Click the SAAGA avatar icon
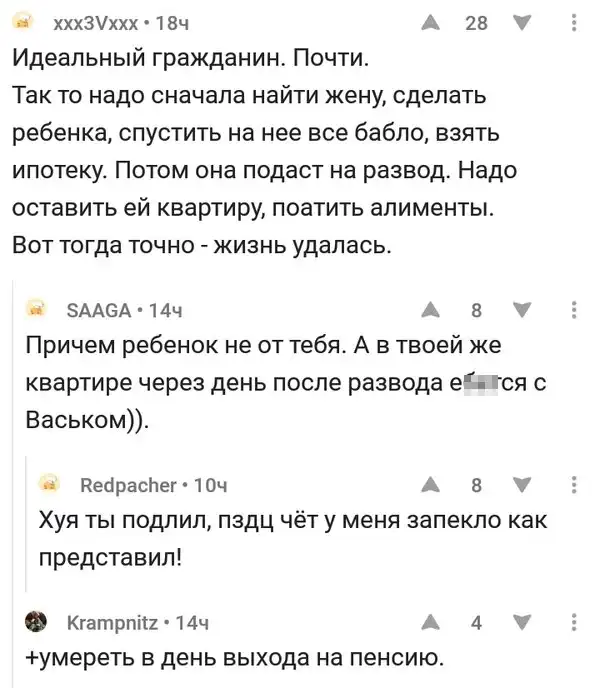This screenshot has height=688, width=600. [x=33, y=310]
